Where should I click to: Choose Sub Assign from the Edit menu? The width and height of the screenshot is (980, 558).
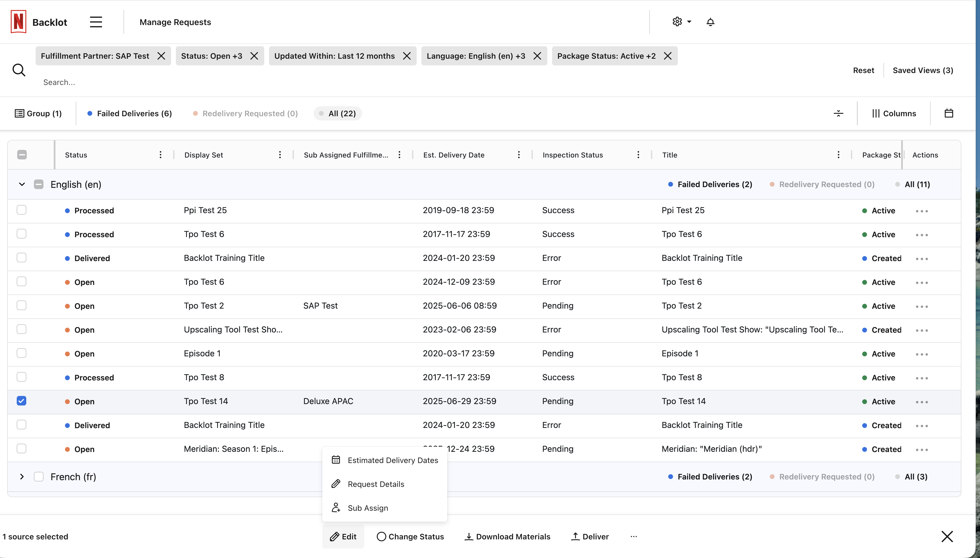367,508
